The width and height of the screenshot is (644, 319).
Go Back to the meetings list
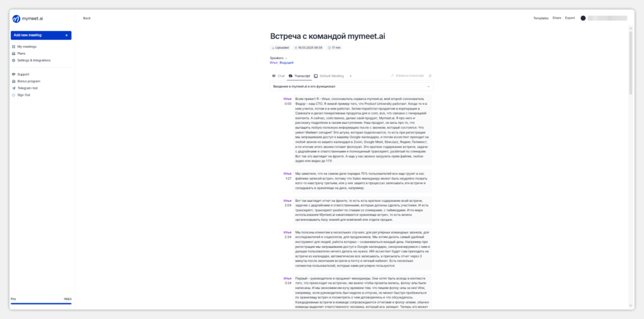(87, 18)
